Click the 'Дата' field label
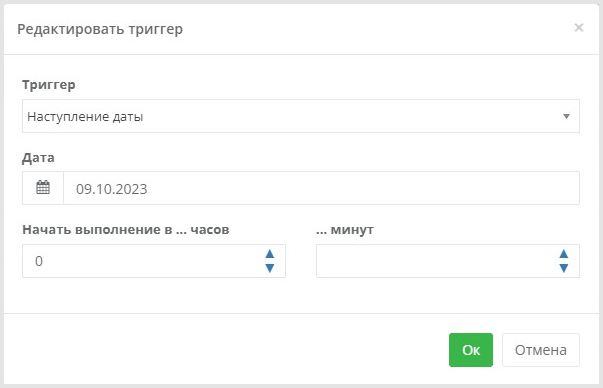Image resolution: width=603 pixels, height=388 pixels. click(x=38, y=158)
